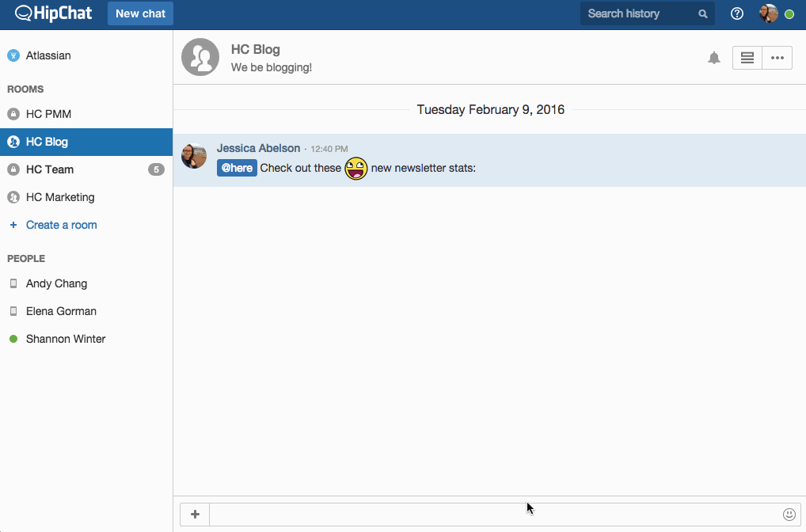Click the Atlassian lobby icon
This screenshot has width=806, height=532.
[x=13, y=55]
